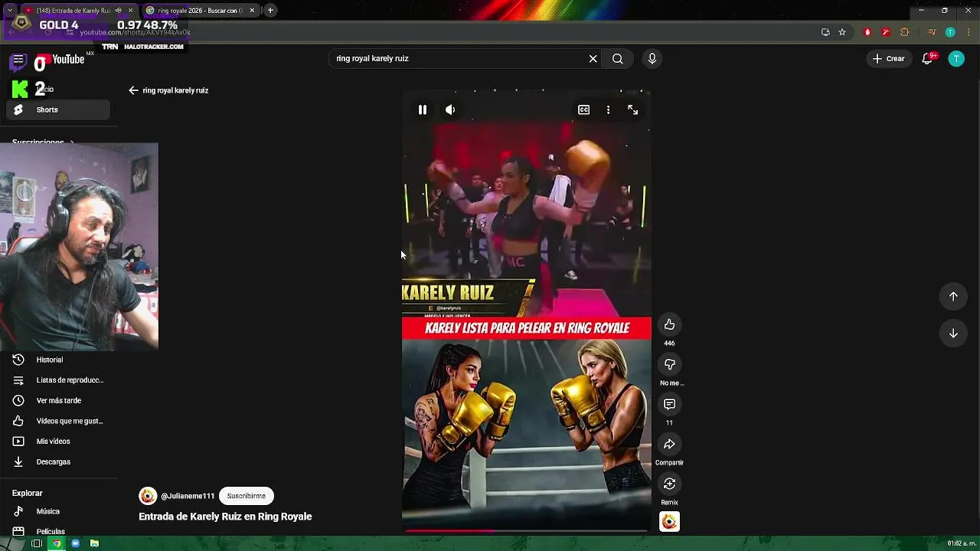Open the Chrome profile avatar
This screenshot has height=551, width=980.
(950, 32)
